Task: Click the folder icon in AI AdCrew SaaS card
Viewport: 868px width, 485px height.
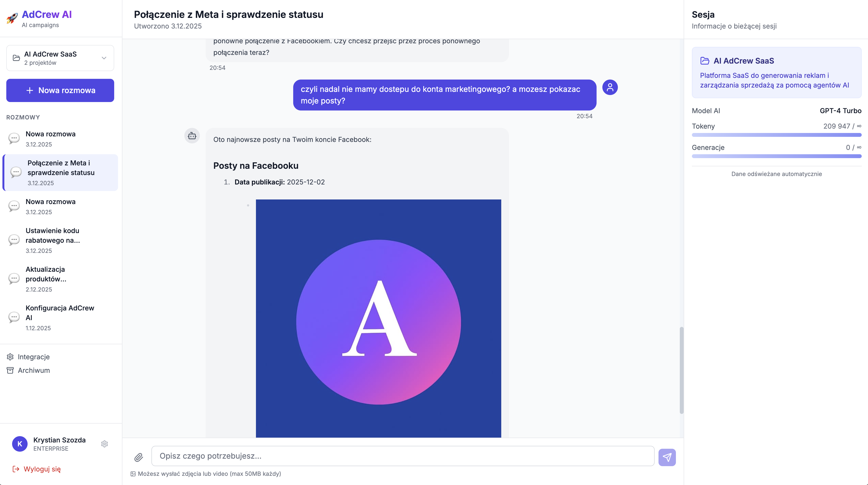Action: 704,61
